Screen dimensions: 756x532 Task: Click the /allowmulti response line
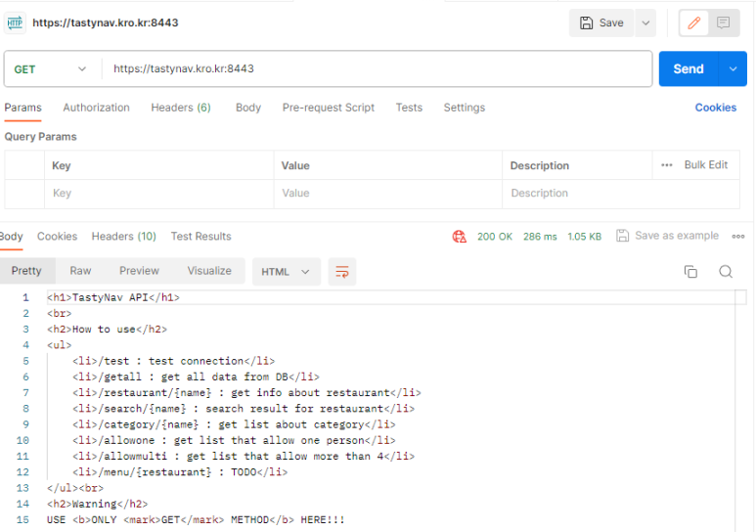pos(244,457)
